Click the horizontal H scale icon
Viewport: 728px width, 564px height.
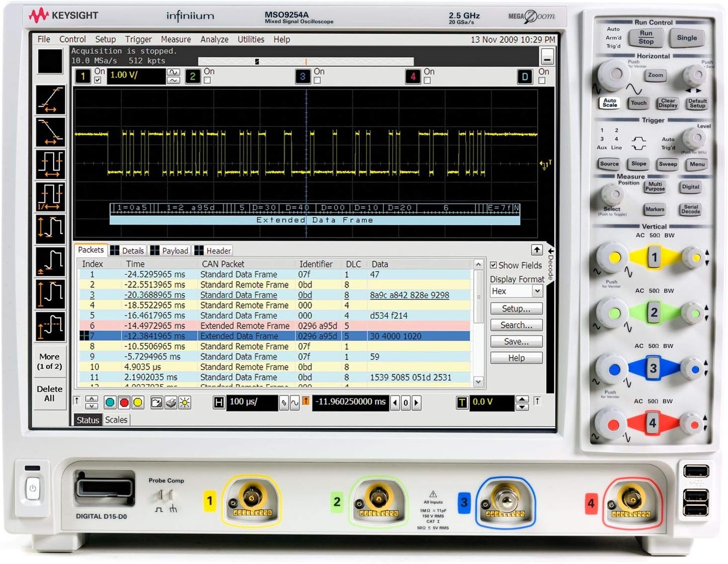point(219,402)
